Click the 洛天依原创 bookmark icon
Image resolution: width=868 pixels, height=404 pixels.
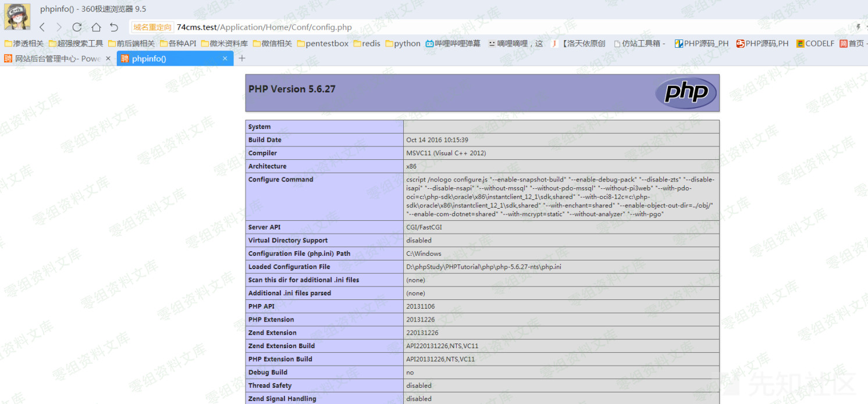click(553, 43)
